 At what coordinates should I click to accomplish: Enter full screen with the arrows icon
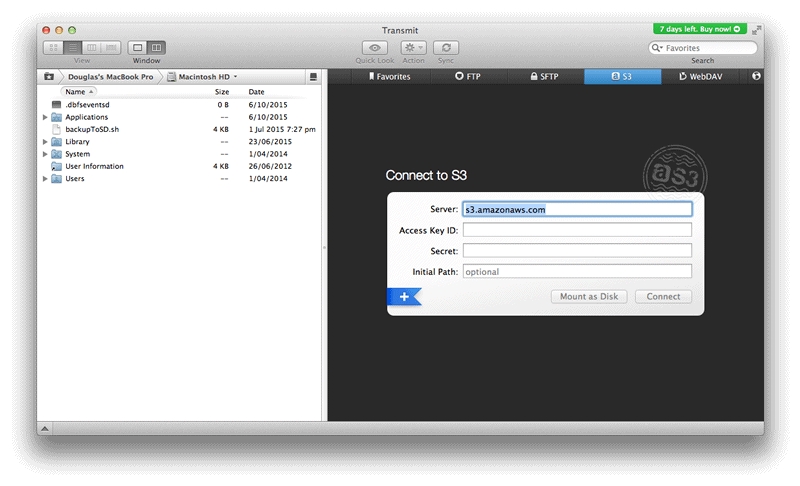[x=756, y=30]
